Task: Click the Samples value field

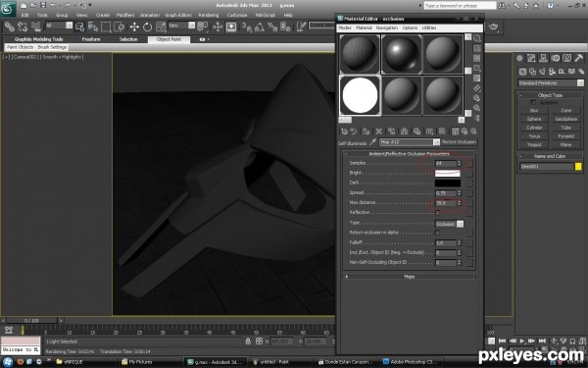Action: click(445, 163)
